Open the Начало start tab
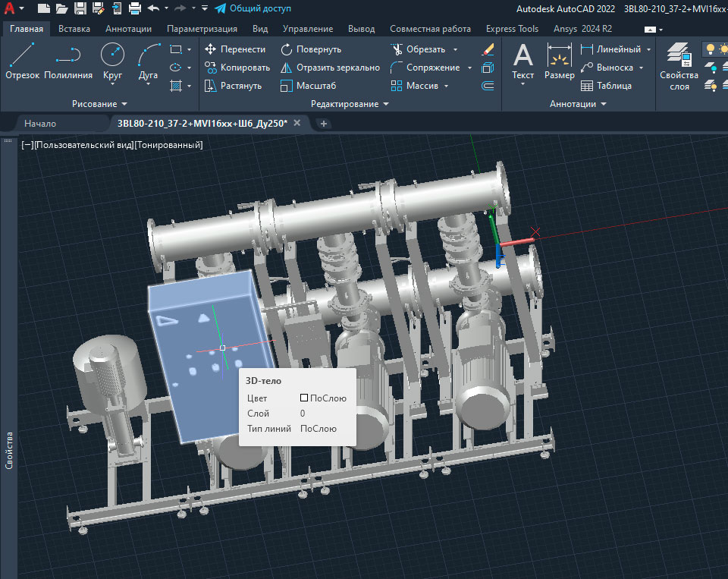The image size is (728, 579). [40, 123]
